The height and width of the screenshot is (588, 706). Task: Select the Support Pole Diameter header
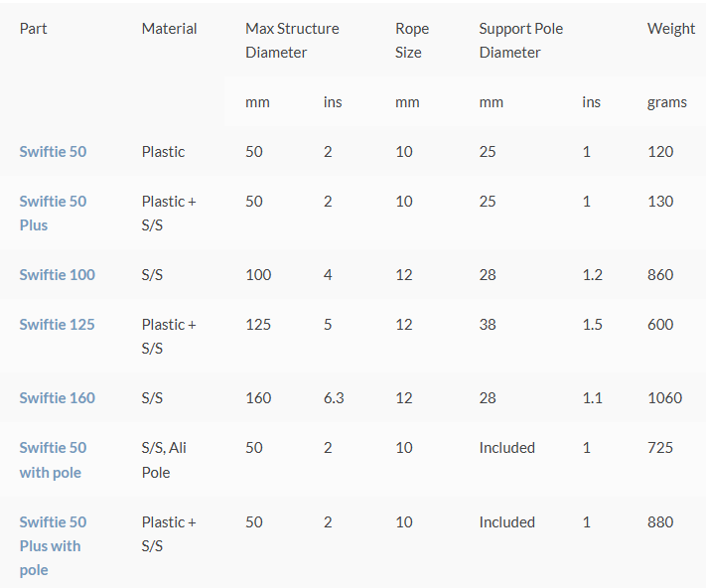520,40
